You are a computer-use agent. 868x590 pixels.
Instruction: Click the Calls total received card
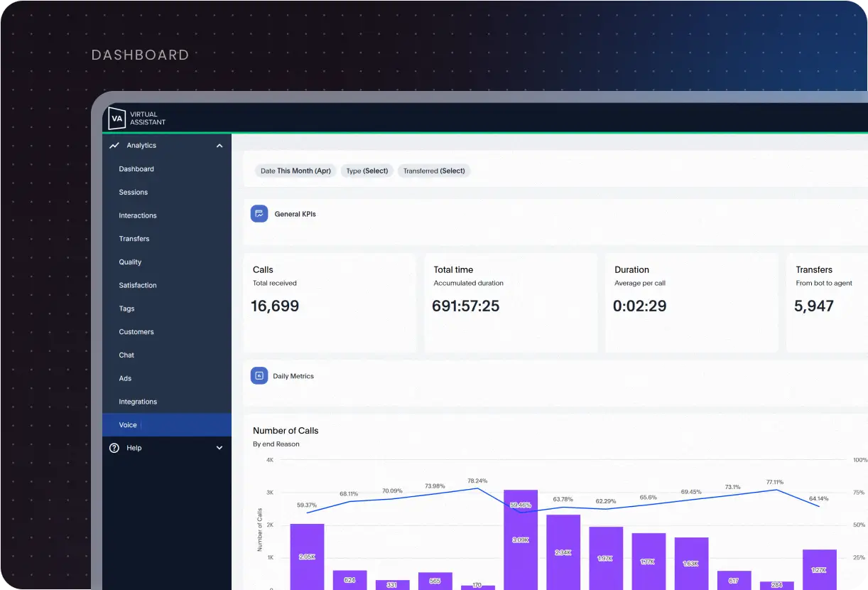pyautogui.click(x=330, y=302)
